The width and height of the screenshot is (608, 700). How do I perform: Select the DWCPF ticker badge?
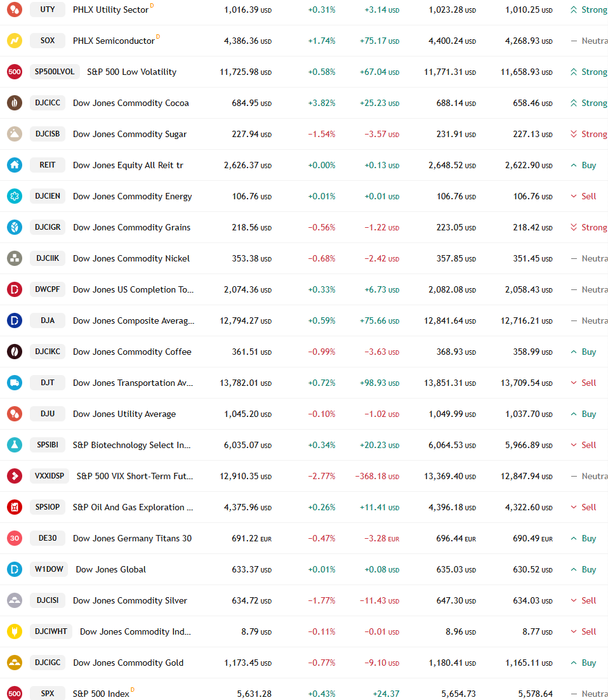pyautogui.click(x=48, y=289)
